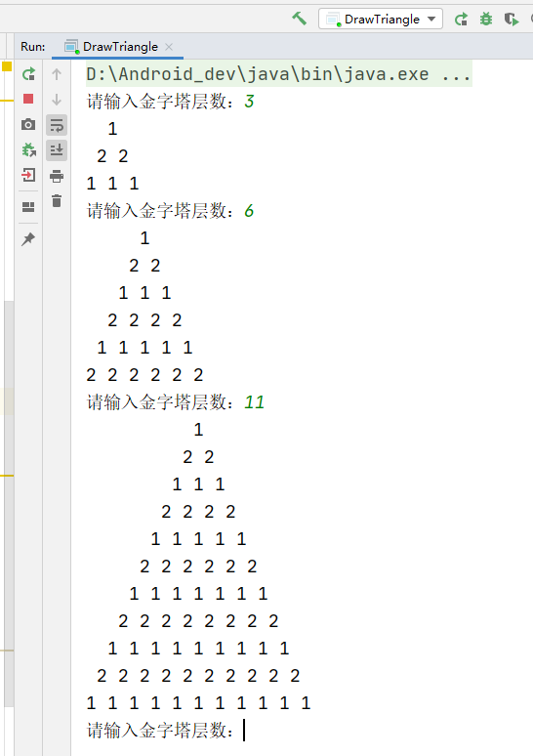Click the entered value 3 in console

249,102
